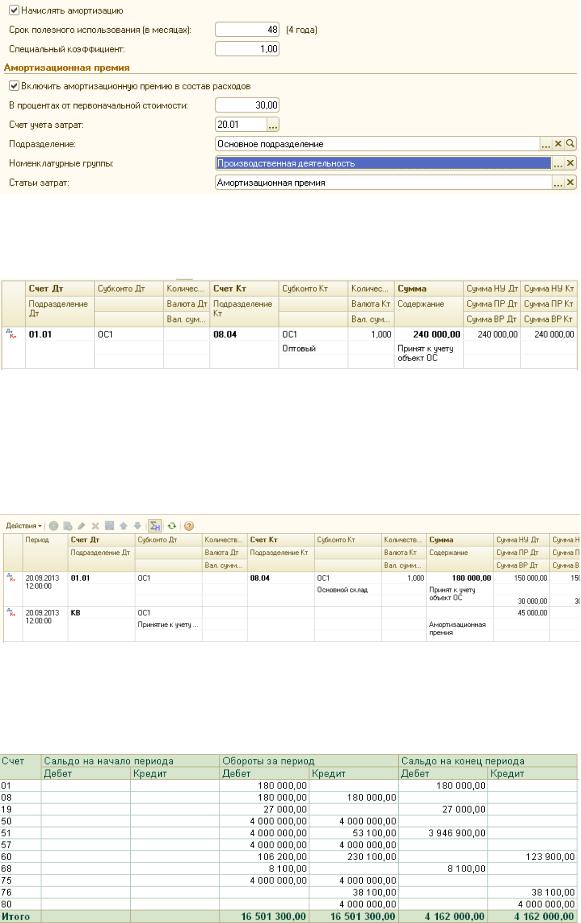Open the selection list for Счет учета затрат
The width and height of the screenshot is (581, 923).
pyautogui.click(x=273, y=125)
